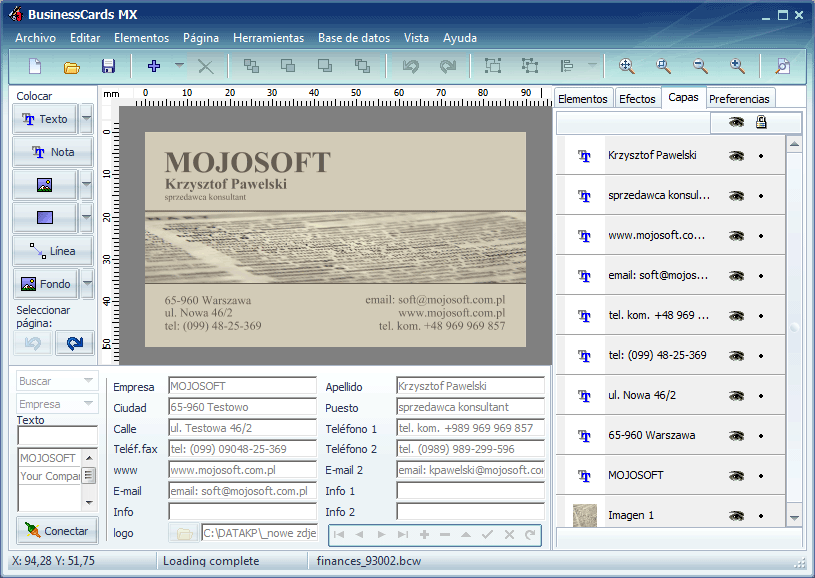The image size is (815, 578).
Task: Switch to the Efectos tab
Action: coord(637,99)
